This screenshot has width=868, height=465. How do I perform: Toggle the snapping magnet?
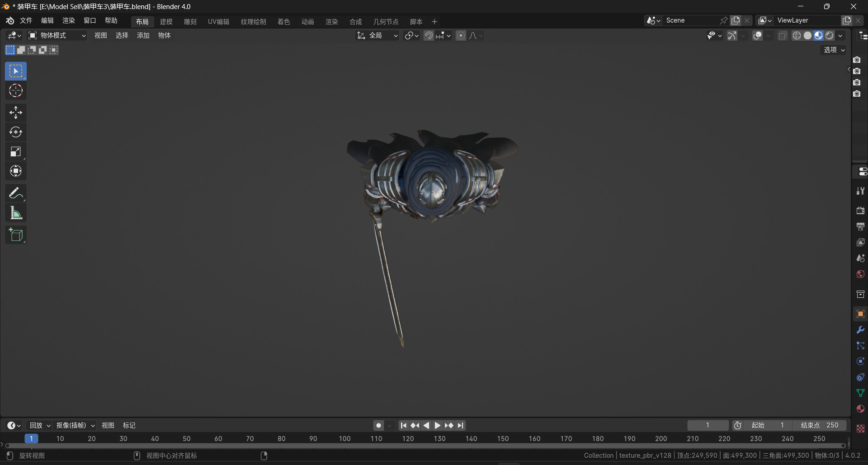click(429, 36)
